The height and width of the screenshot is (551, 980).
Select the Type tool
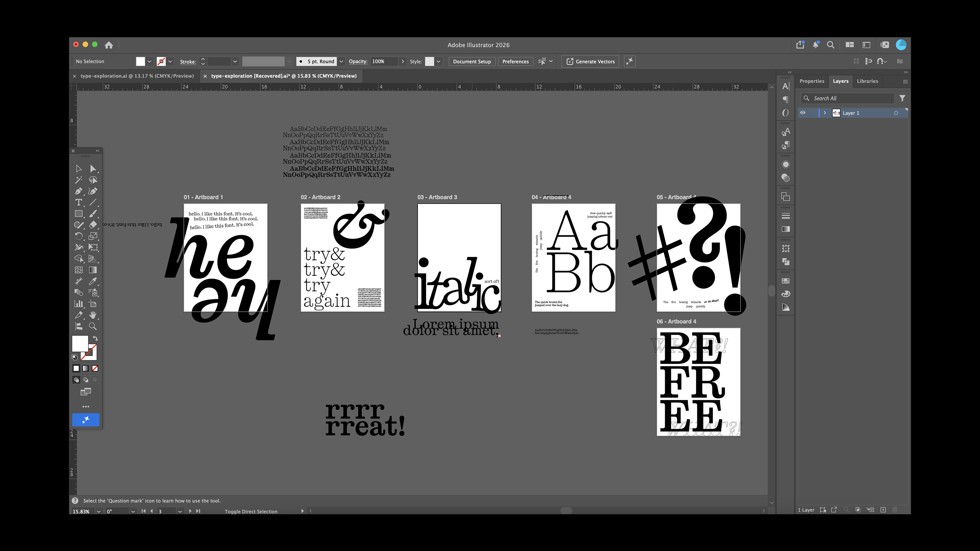(79, 202)
